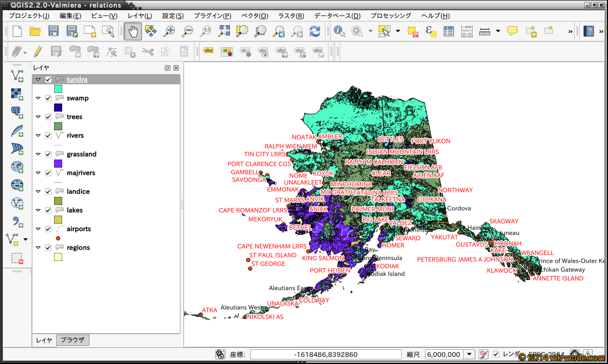This screenshot has height=364, width=608.
Task: Collapse the grassland layer legend
Action: 38,154
